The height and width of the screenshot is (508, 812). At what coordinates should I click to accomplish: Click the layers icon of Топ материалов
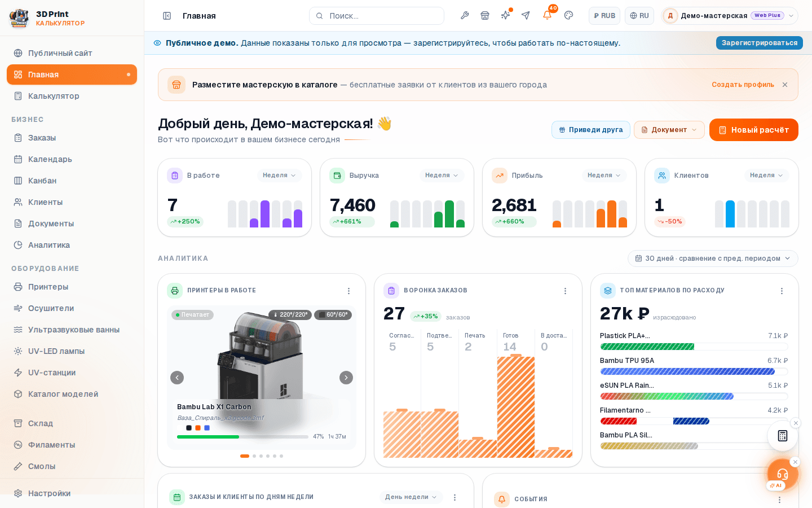point(608,291)
